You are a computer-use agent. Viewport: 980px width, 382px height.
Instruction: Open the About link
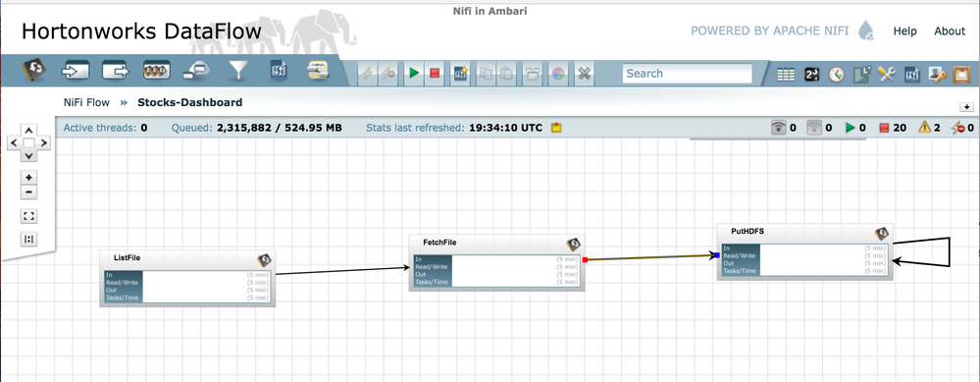pos(950,31)
